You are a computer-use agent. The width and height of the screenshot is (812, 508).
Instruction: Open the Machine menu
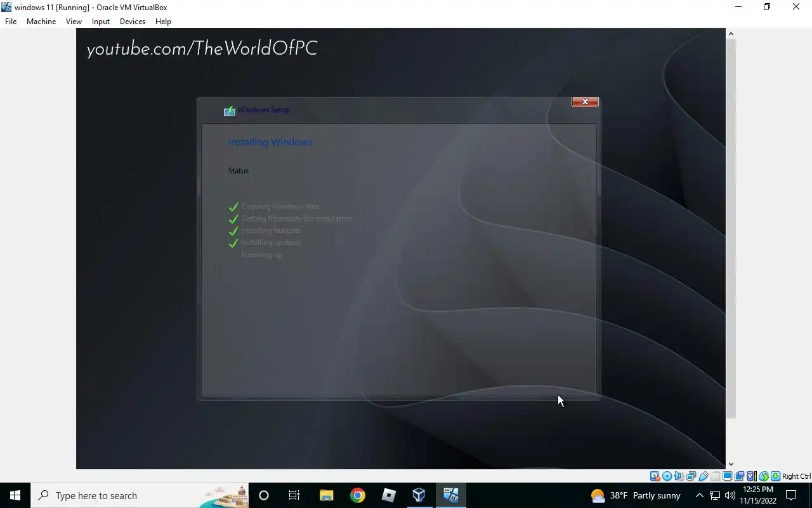(x=41, y=21)
